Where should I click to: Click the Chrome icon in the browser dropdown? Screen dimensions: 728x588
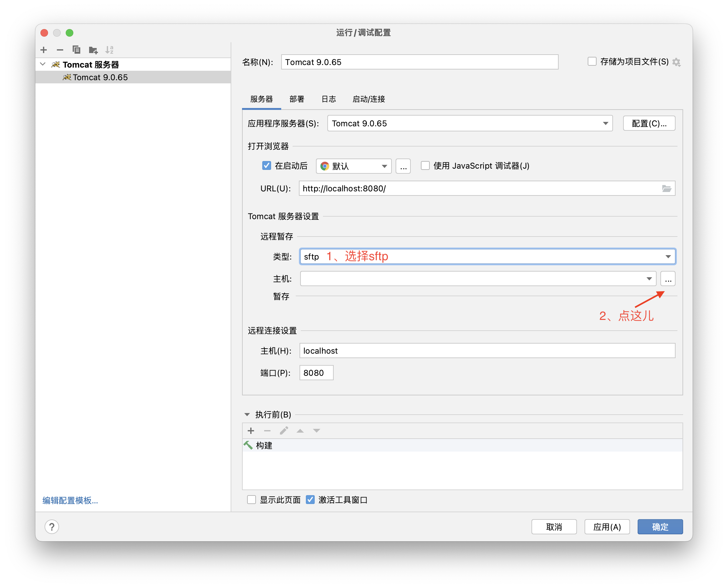[x=325, y=166]
